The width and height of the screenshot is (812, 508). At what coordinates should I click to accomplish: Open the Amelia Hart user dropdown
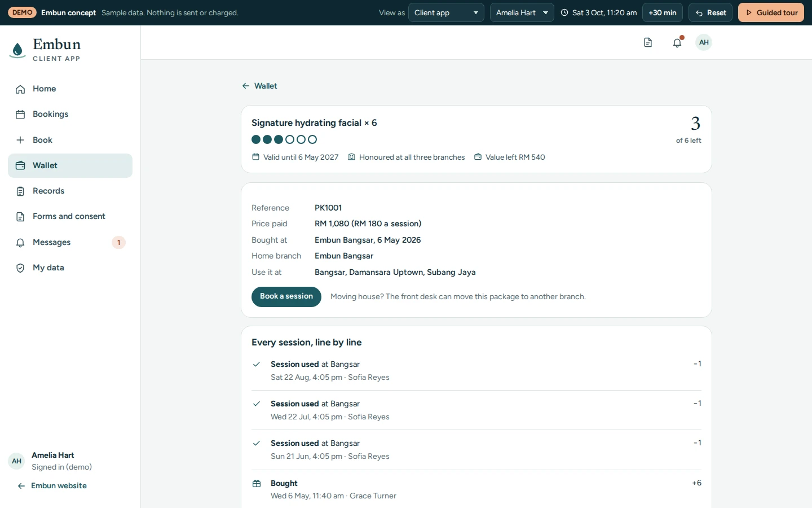(522, 12)
